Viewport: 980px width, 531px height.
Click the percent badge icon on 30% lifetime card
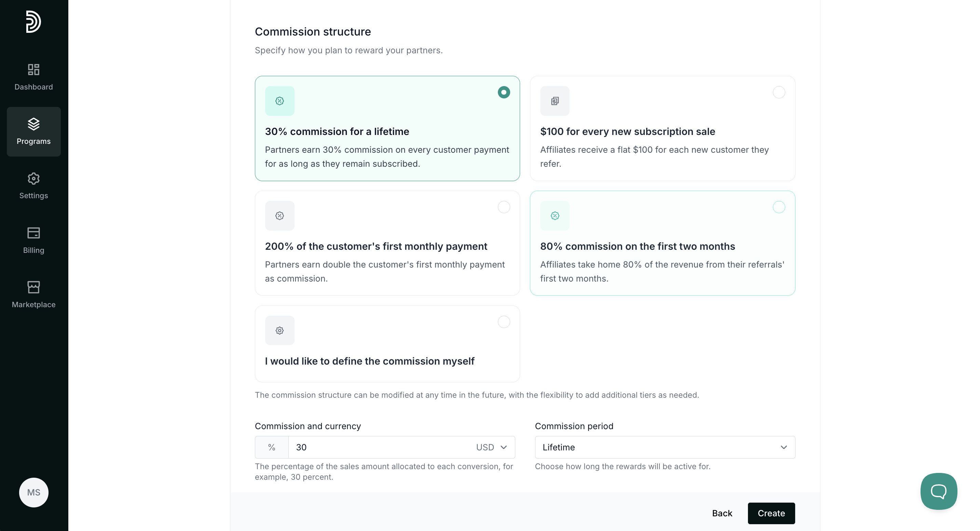pos(280,101)
